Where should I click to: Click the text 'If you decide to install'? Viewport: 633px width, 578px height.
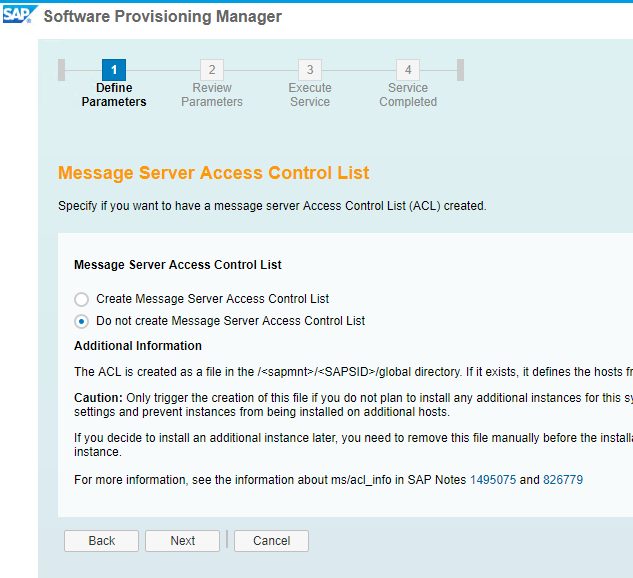tap(353, 445)
